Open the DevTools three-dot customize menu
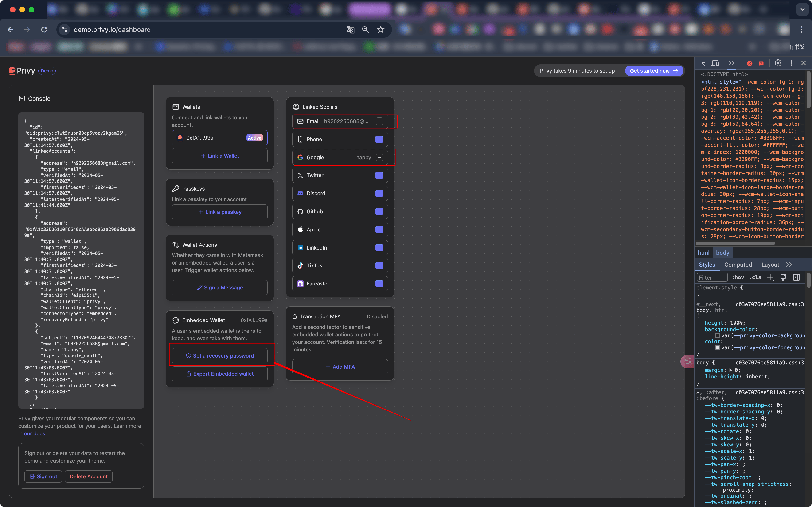The image size is (812, 507). click(791, 63)
